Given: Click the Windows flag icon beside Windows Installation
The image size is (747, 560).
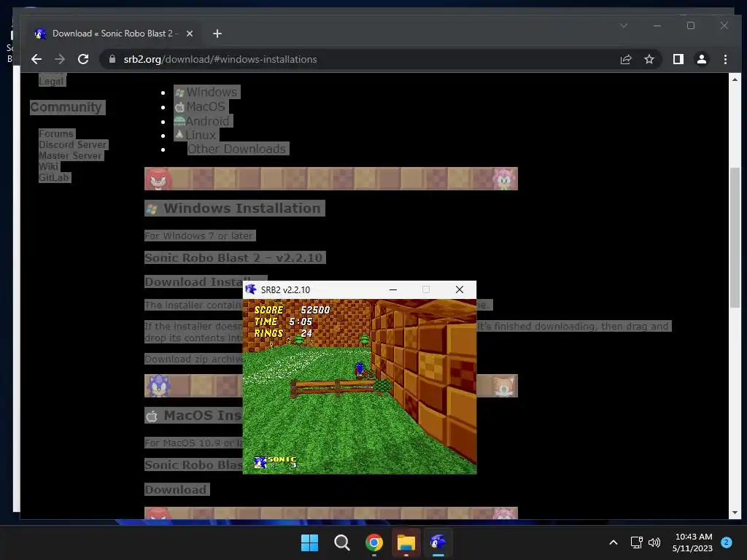Looking at the screenshot, I should pyautogui.click(x=152, y=209).
